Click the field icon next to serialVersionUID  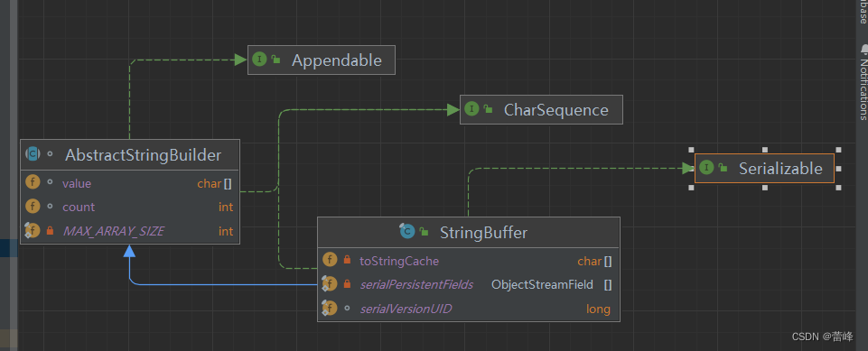330,309
